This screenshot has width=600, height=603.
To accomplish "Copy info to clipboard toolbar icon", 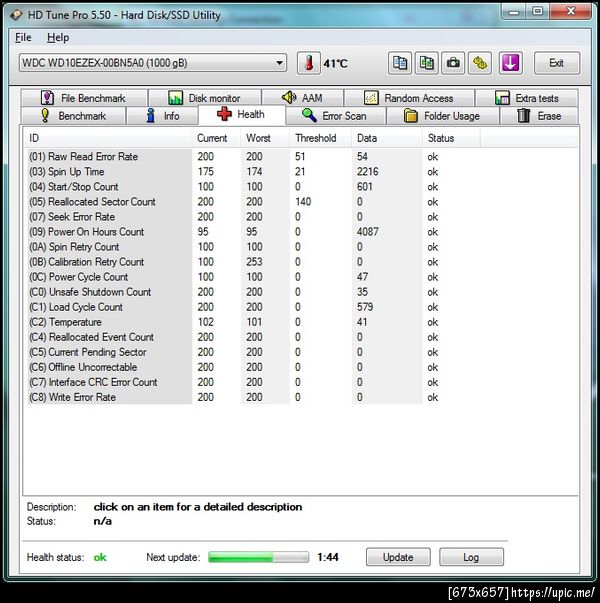I will coord(400,63).
